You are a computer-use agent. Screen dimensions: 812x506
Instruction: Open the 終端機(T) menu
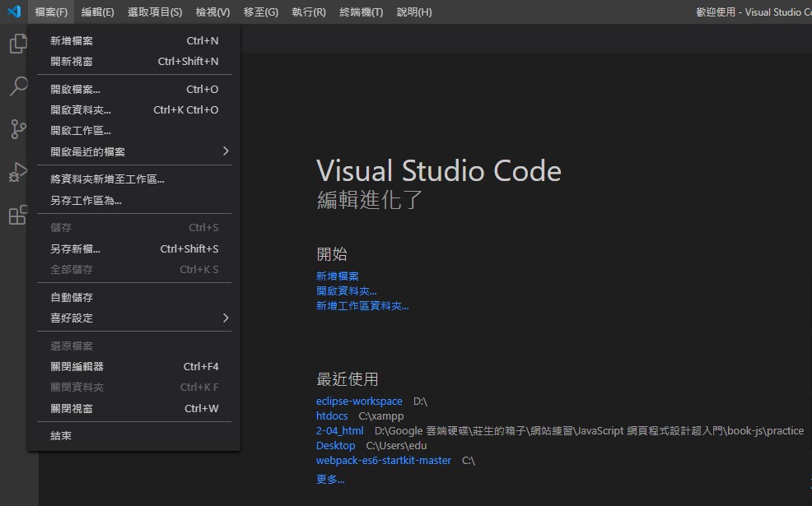(x=362, y=12)
